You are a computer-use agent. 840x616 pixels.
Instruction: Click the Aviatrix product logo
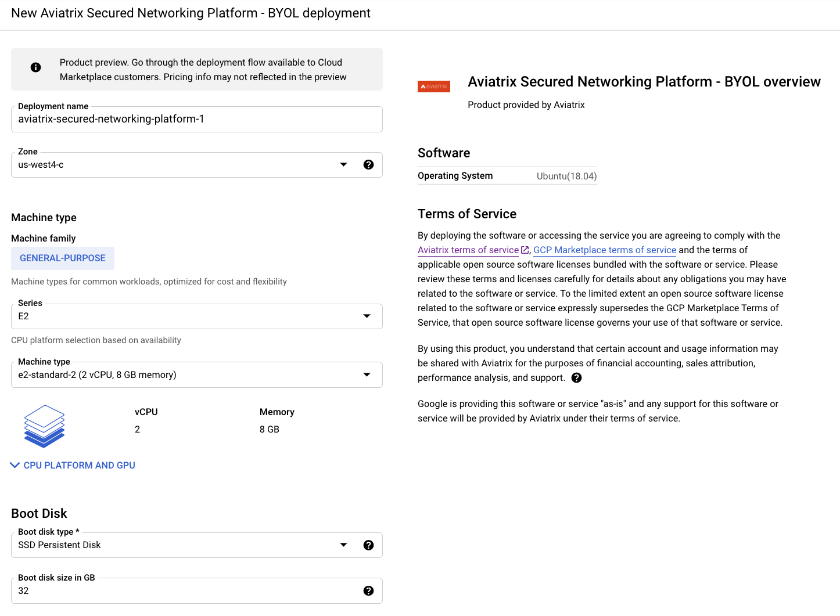click(434, 86)
